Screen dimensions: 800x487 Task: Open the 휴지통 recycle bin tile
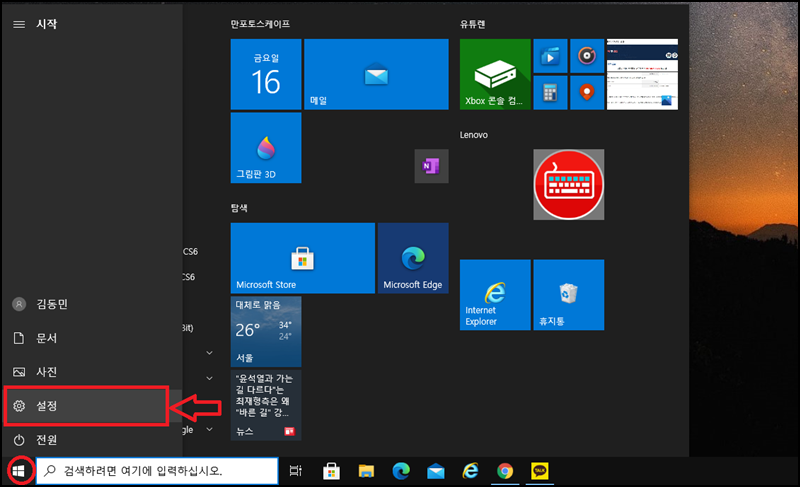[x=568, y=295]
